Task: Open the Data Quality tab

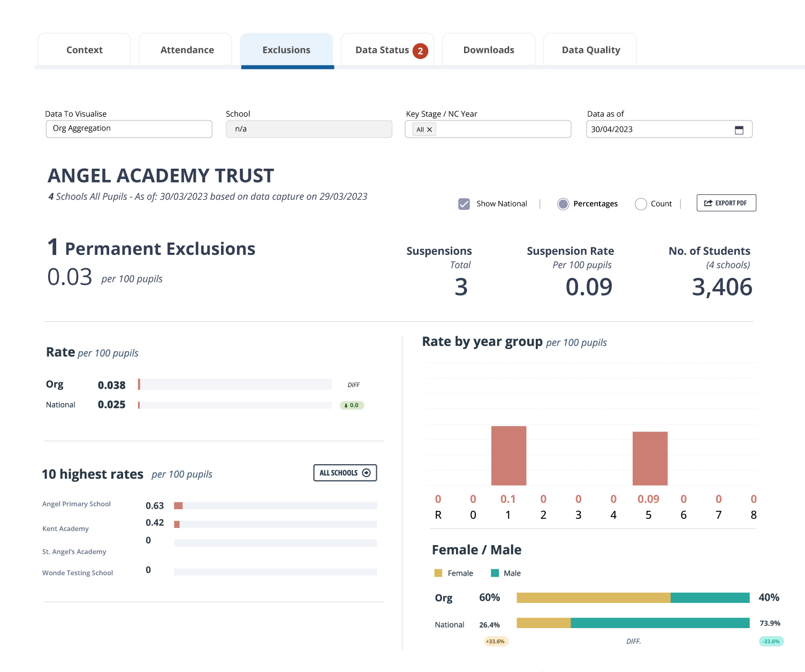Action: 590,50
